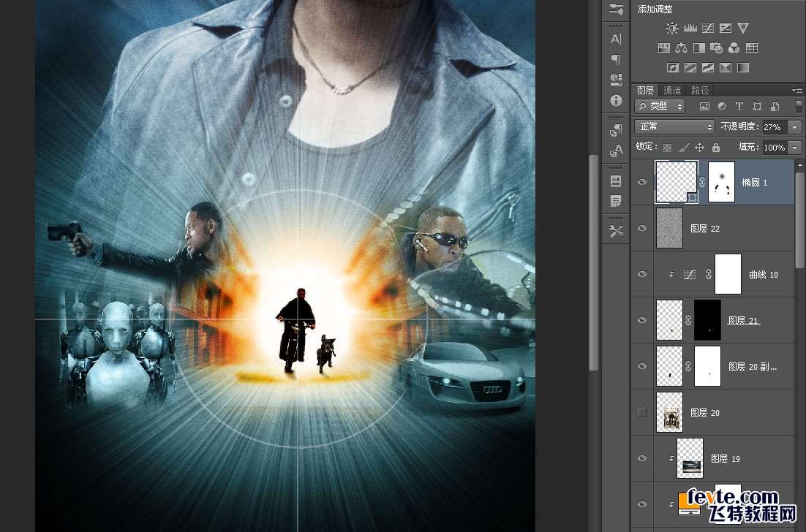This screenshot has height=532, width=806.
Task: Add a Posterize adjustment layer
Action: point(690,68)
